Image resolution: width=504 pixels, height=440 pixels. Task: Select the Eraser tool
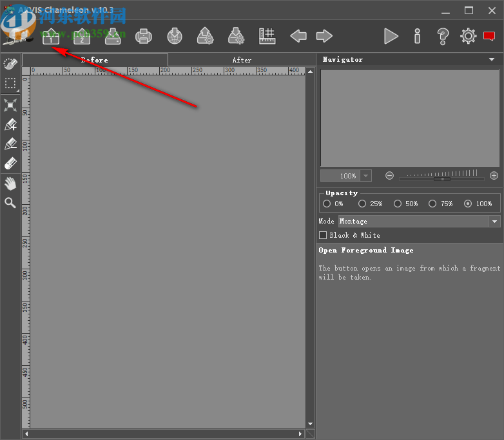coord(10,164)
